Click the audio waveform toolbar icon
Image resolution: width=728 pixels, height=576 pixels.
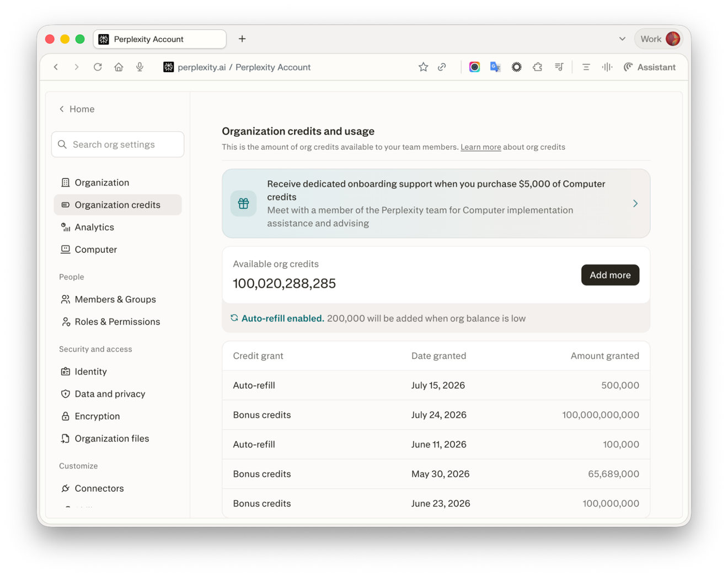607,67
